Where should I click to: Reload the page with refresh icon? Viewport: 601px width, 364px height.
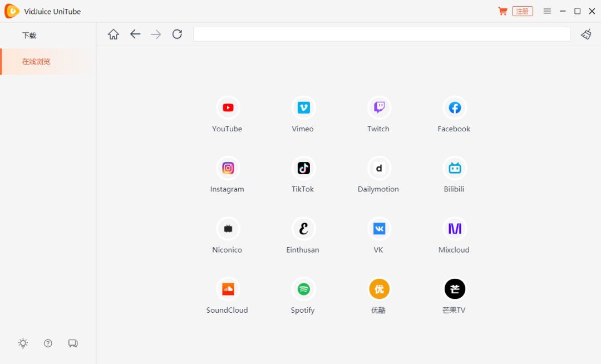177,34
